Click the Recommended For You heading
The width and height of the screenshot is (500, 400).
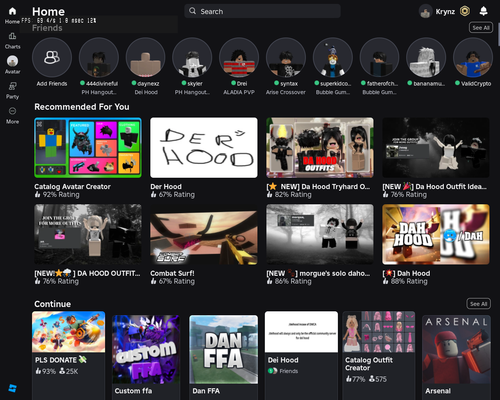point(82,107)
